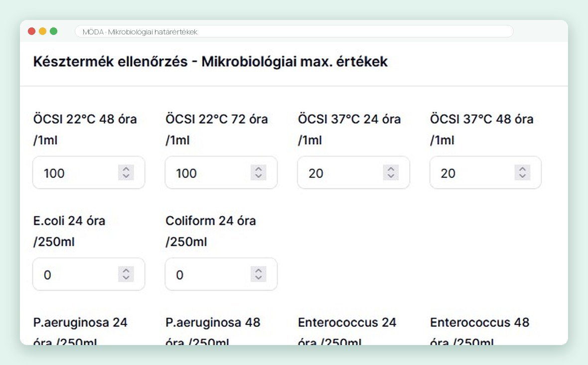Click the Coliform 24 óra /250ml label
The height and width of the screenshot is (365, 588).
(x=211, y=231)
